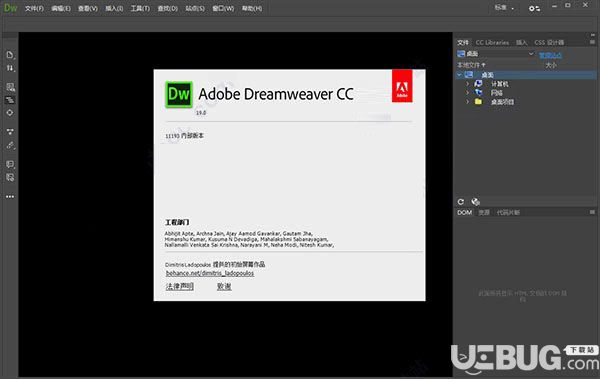Click the Adobe Dreamweaver CC title text
Viewport: 600px width, 379px height.
pos(276,94)
